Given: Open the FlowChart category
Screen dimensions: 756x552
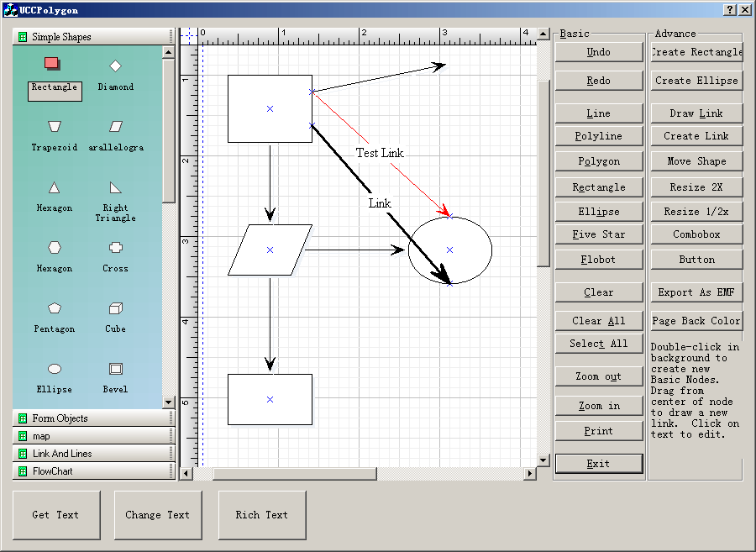Looking at the screenshot, I should (90, 471).
